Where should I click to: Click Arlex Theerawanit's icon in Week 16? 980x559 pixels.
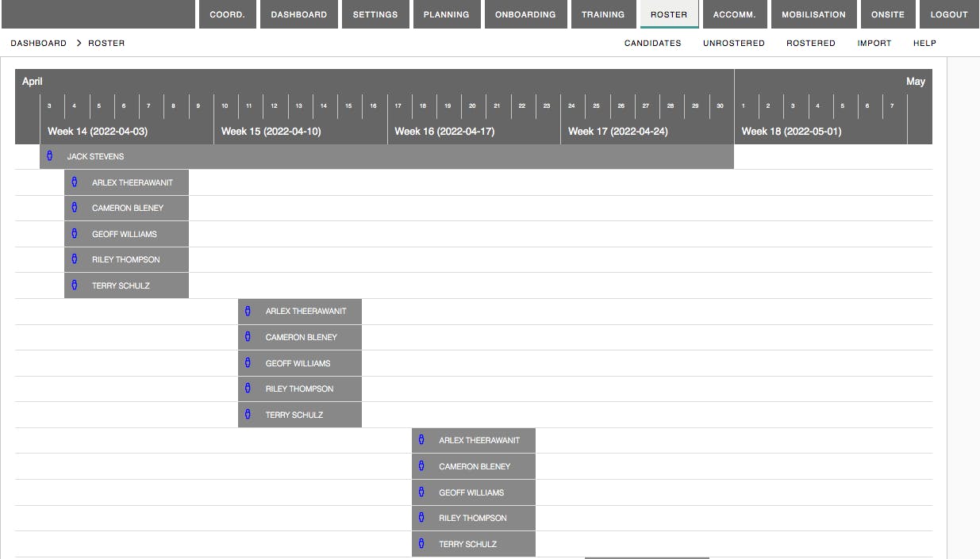(421, 440)
